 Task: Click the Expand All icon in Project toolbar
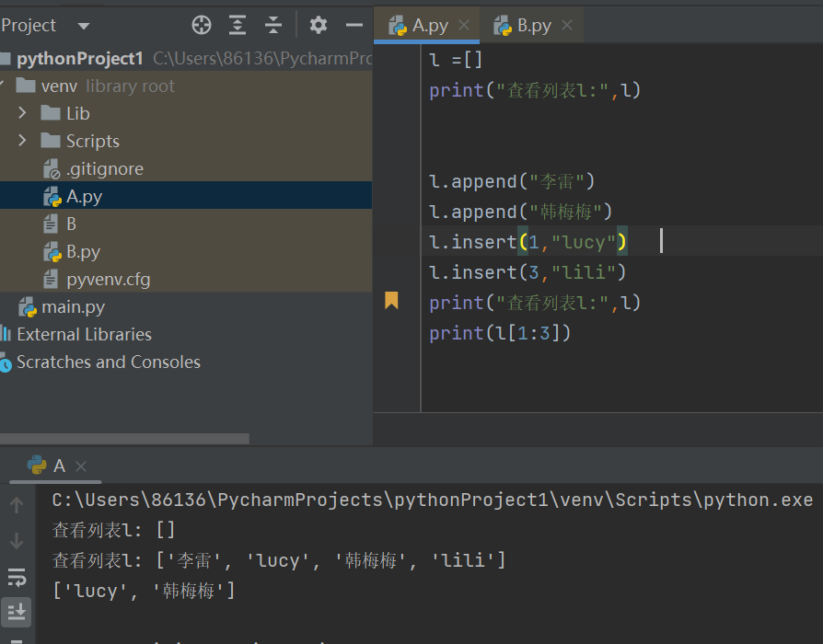coord(238,25)
